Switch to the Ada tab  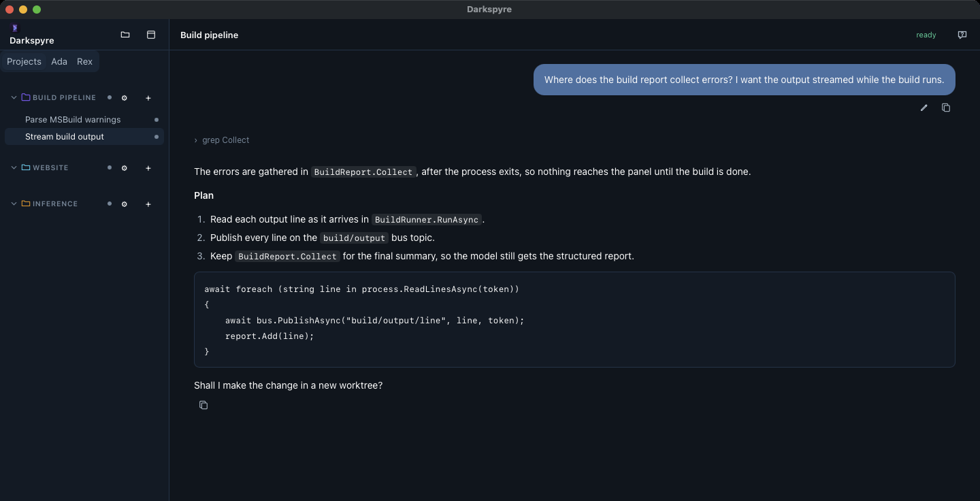(x=59, y=61)
